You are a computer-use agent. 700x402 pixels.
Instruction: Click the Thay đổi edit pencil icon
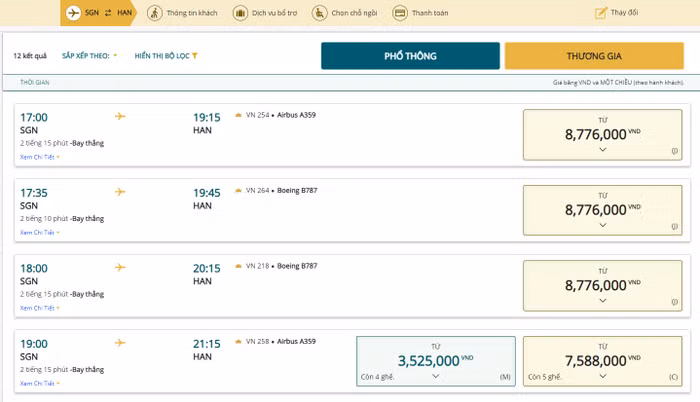click(601, 13)
